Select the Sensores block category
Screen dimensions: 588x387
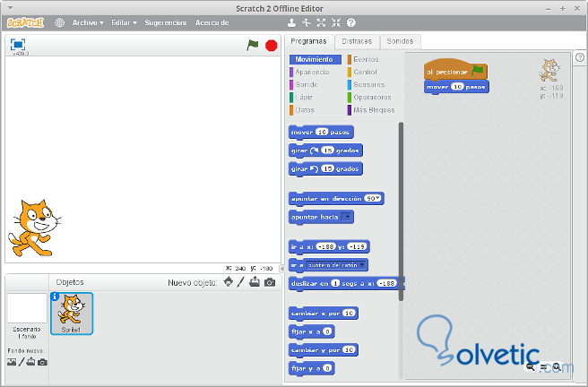pyautogui.click(x=366, y=85)
